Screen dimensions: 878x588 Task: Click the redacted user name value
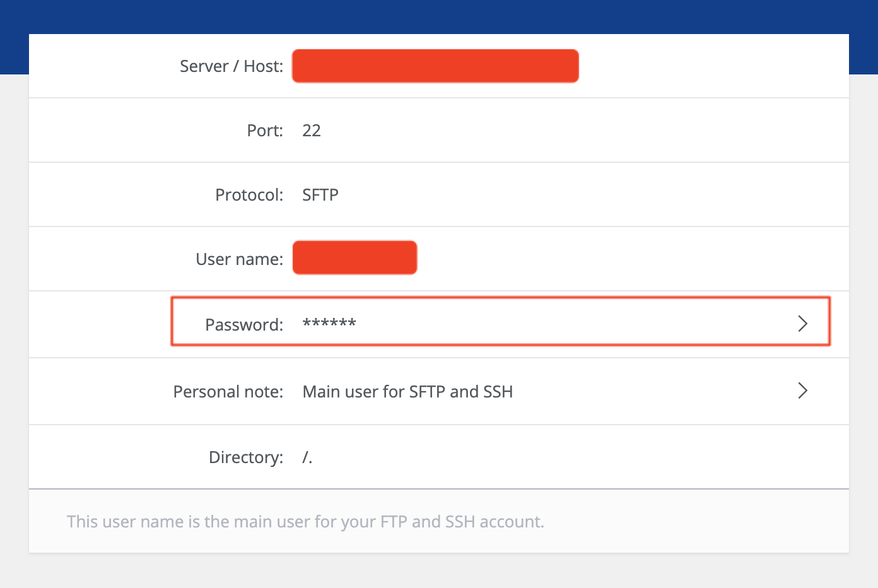tap(354, 258)
